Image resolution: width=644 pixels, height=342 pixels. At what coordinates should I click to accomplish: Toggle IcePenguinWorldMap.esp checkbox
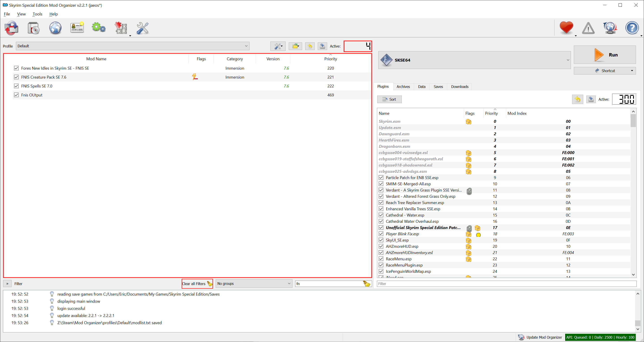point(381,271)
